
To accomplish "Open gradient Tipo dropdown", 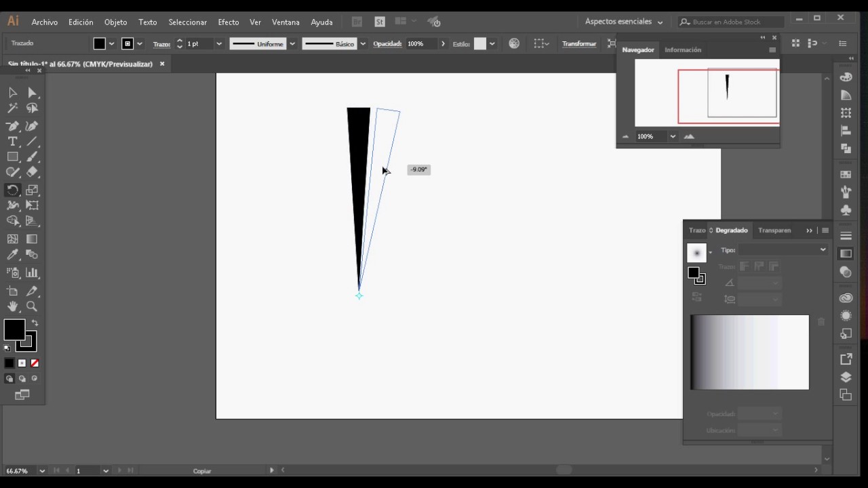I will click(783, 250).
